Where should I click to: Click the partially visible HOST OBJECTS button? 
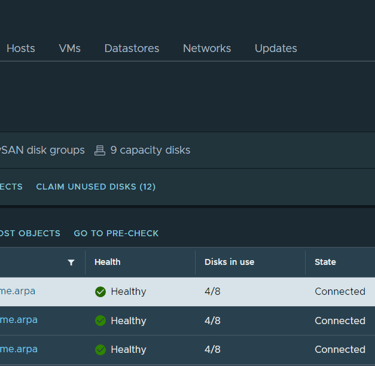[x=30, y=233]
